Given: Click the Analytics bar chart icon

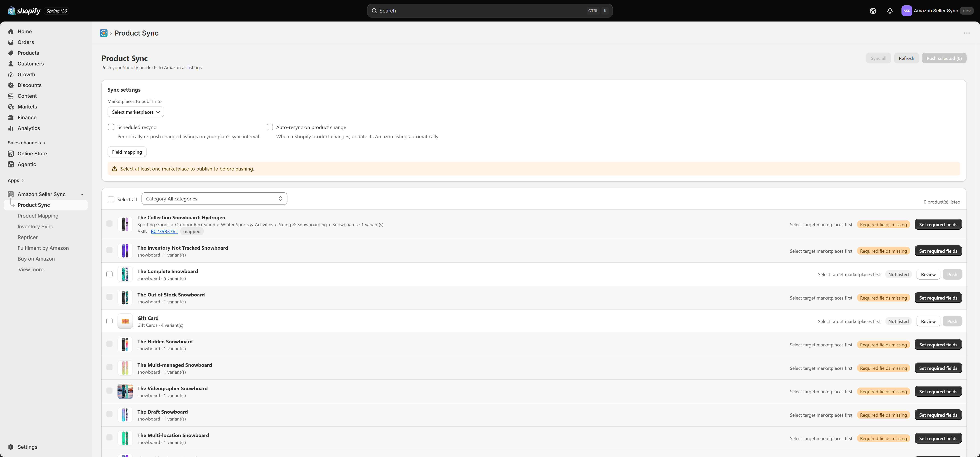Looking at the screenshot, I should [x=11, y=128].
